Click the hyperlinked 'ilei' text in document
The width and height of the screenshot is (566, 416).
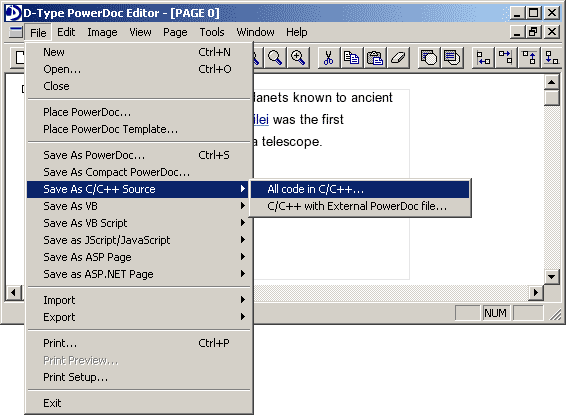[261, 120]
